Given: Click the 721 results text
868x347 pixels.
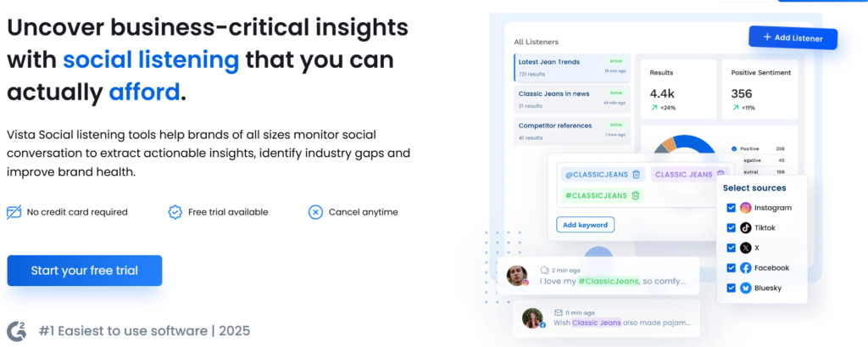Looking at the screenshot, I should (x=532, y=75).
